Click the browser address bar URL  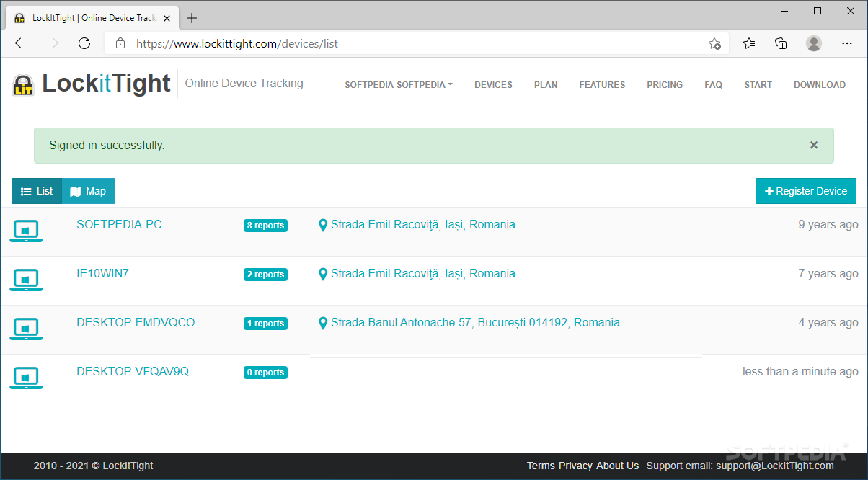237,43
